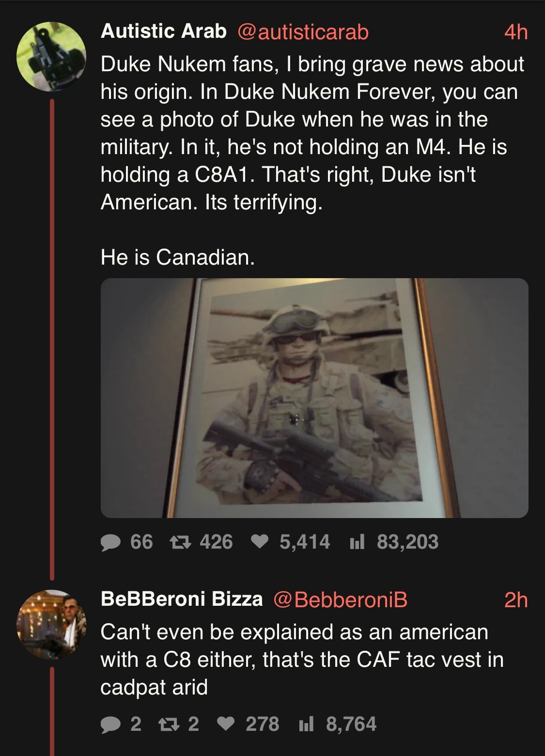This screenshot has width=545, height=756.
Task: Like BeBBeroni Bizza's reply
Action: pos(225,724)
